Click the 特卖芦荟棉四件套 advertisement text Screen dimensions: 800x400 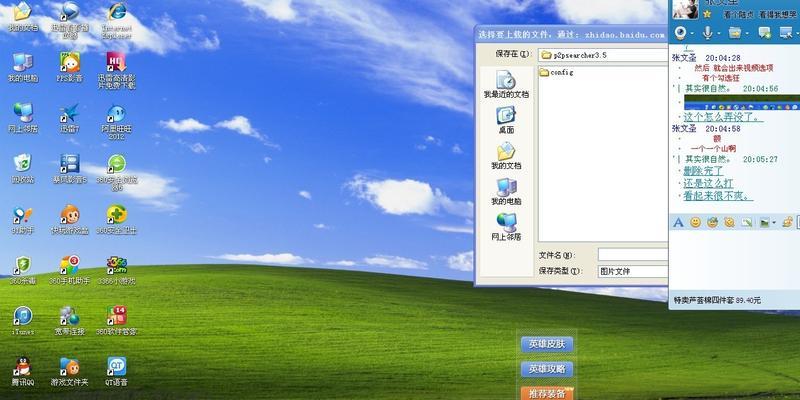pos(717,301)
